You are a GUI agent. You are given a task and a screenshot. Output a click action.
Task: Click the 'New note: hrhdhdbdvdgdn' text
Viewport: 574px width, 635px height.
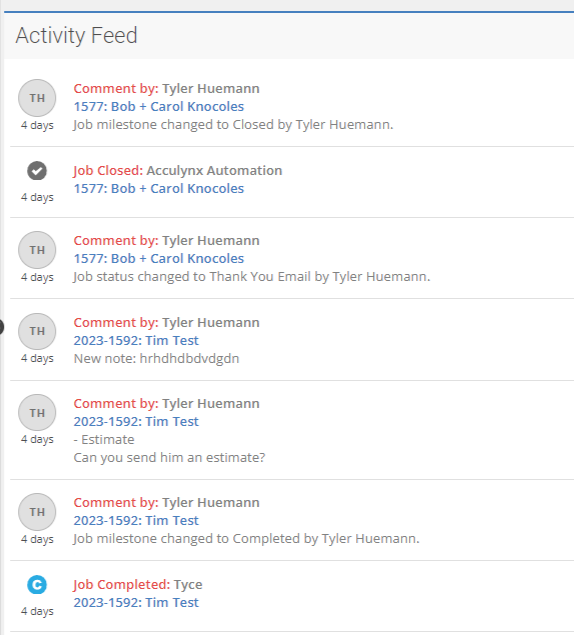[156, 359]
